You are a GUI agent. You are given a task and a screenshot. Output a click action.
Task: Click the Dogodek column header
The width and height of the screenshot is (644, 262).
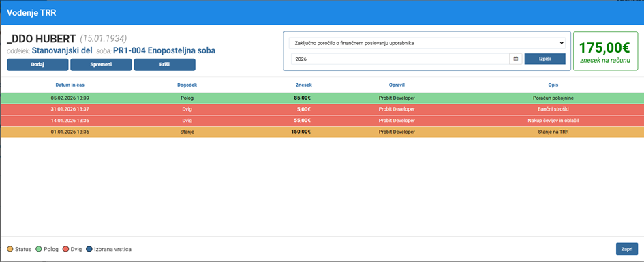pos(187,85)
